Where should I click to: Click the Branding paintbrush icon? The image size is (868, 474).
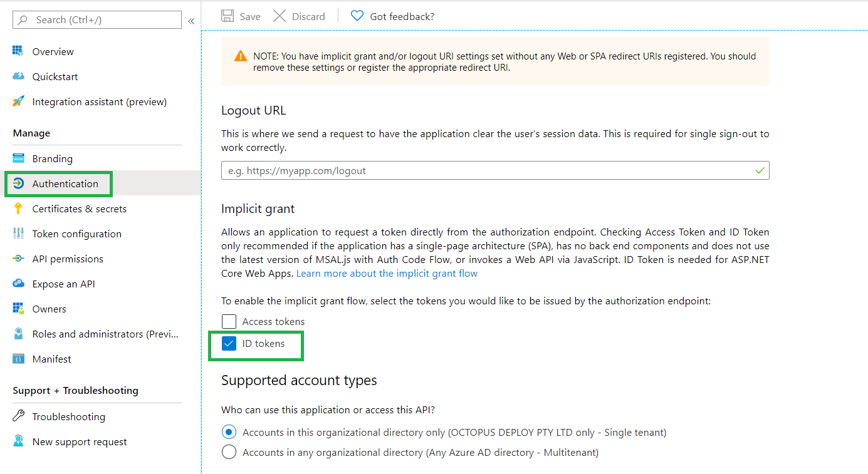pyautogui.click(x=19, y=158)
